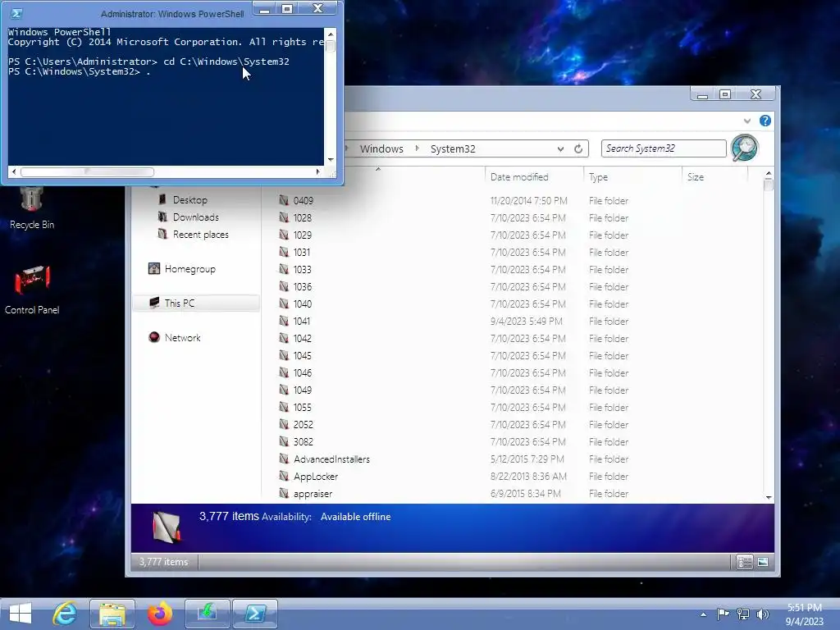Open the Start menu
Viewport: 840px width, 630px height.
pyautogui.click(x=21, y=614)
